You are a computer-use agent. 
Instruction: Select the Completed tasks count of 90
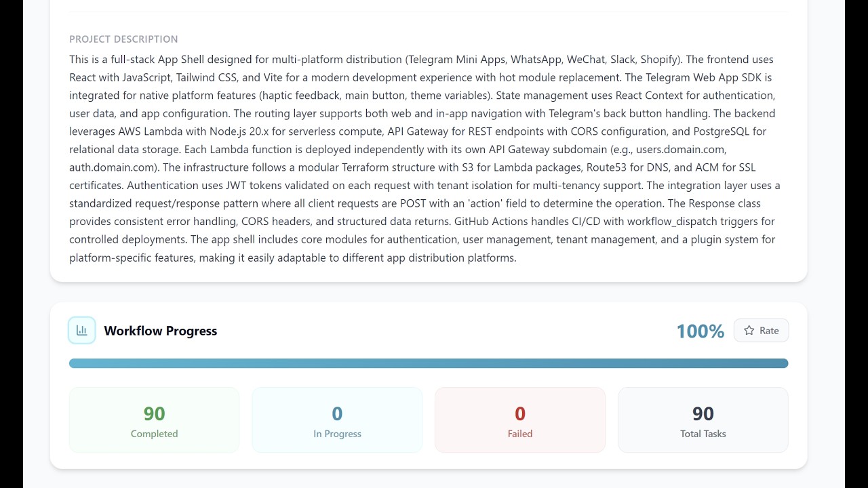pyautogui.click(x=154, y=413)
